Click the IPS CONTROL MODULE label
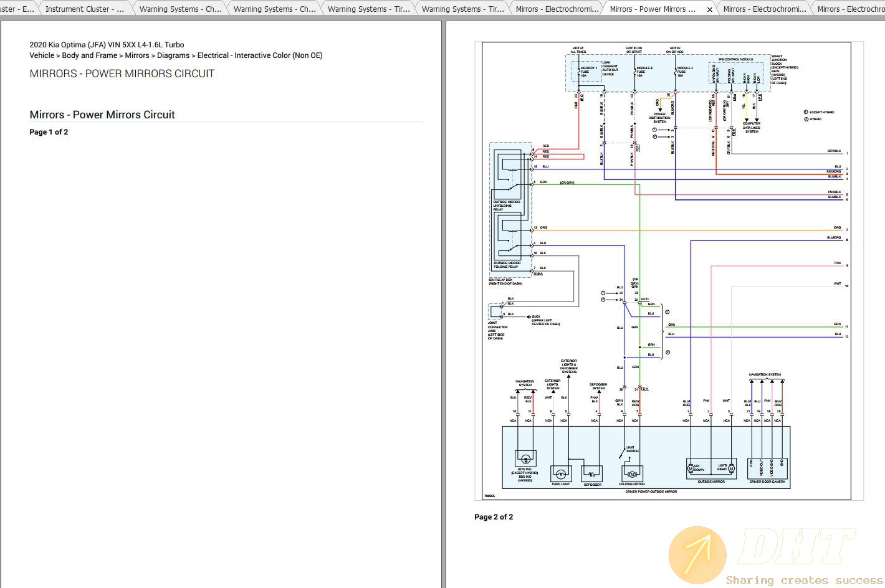Viewport: 885px width, 588px height. 735,60
